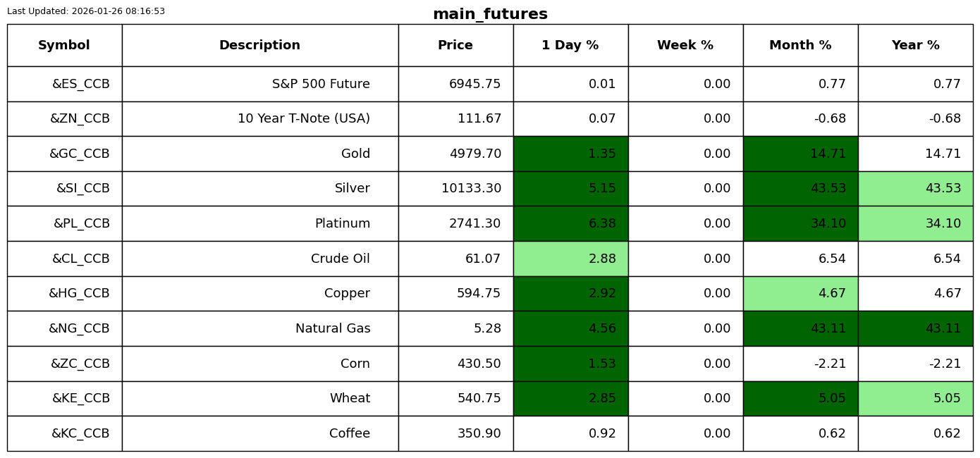Viewport: 980px width, 458px height.
Task: Click the Last Updated timestamp
Action: coord(86,12)
